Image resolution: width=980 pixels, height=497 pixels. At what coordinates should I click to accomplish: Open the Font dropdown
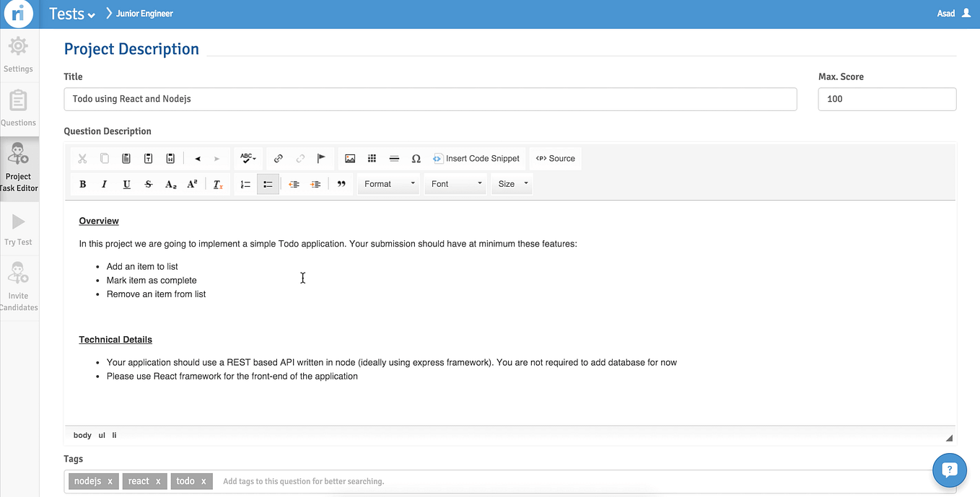(x=455, y=183)
